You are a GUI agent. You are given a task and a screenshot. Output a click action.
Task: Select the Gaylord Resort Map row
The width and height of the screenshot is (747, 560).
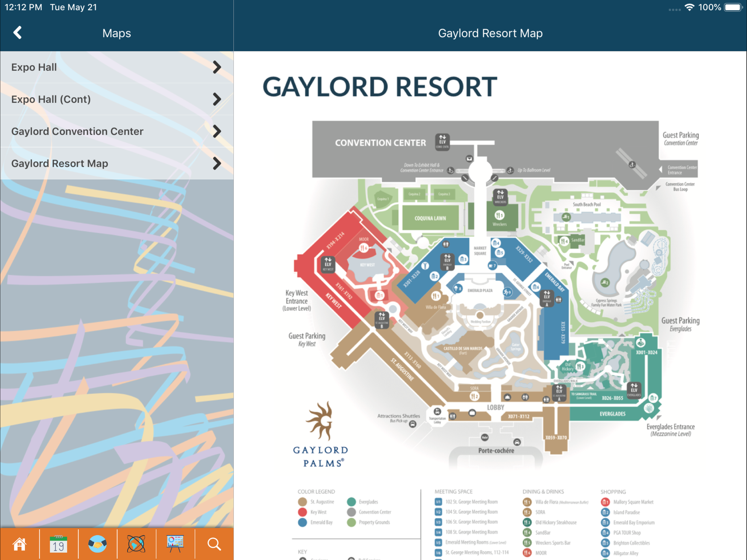tap(117, 164)
